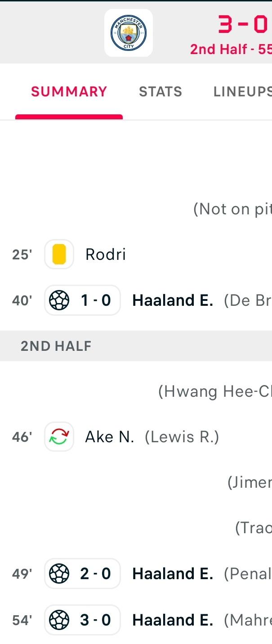Tap Ake N. in the 46' substitution

tap(110, 437)
